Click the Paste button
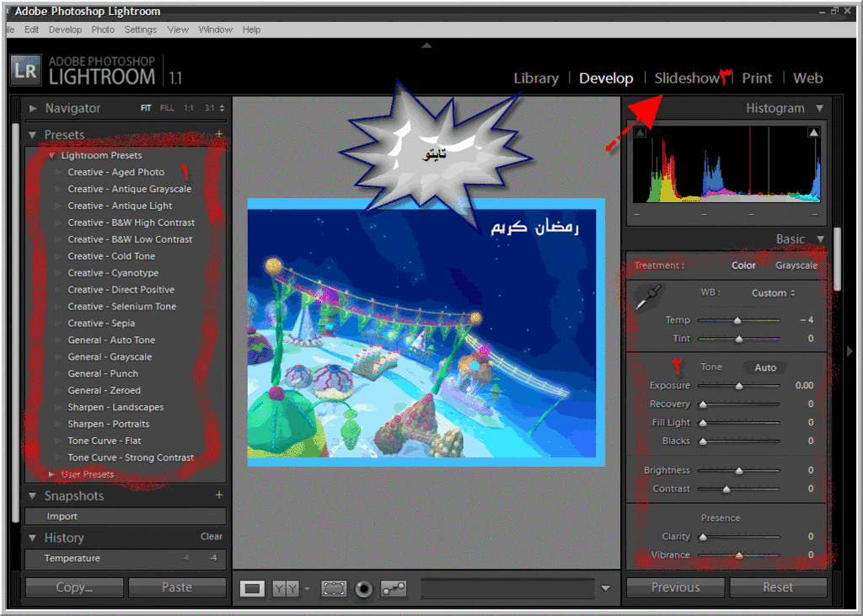The height and width of the screenshot is (616, 863). click(x=177, y=587)
